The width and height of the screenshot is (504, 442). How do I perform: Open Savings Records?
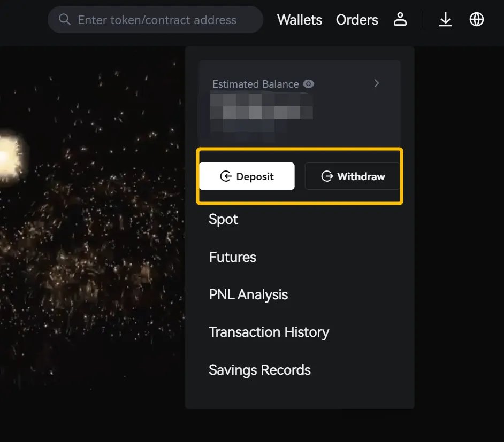click(x=259, y=370)
